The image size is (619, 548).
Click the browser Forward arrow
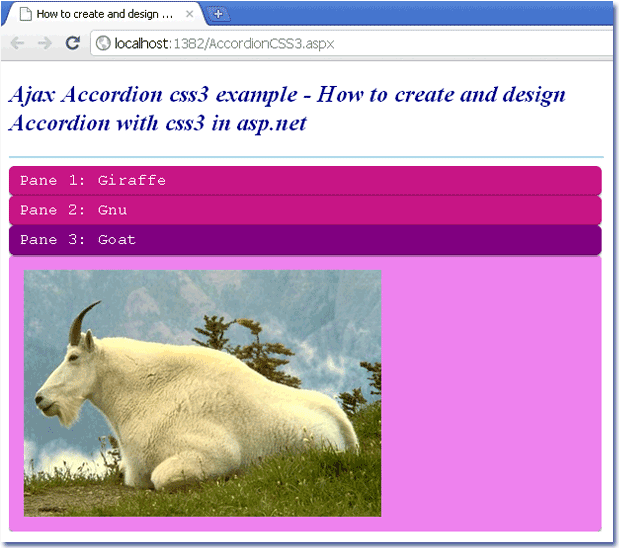(x=45, y=43)
